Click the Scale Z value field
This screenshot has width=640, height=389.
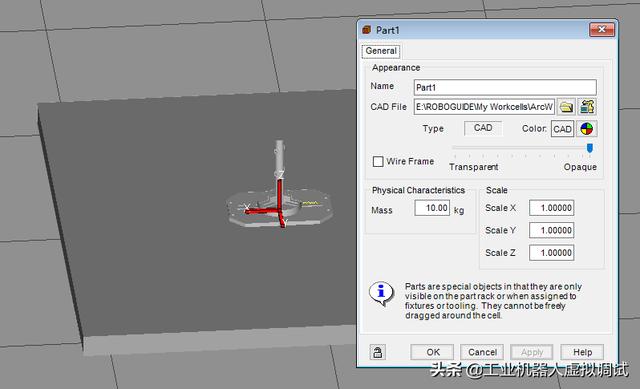click(x=551, y=253)
